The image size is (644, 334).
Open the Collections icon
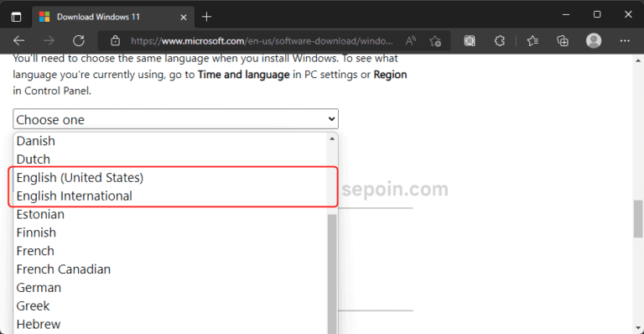[x=563, y=40]
